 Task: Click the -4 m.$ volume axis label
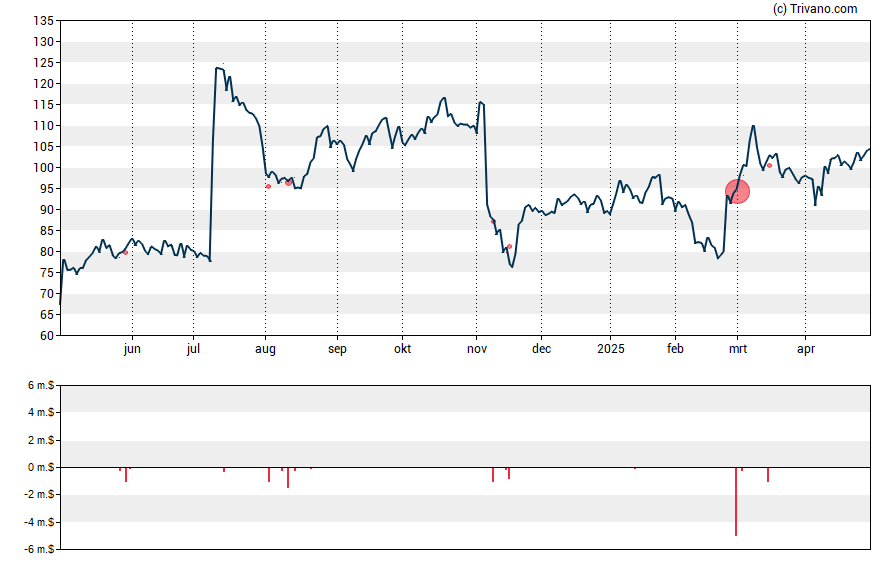[x=39, y=523]
